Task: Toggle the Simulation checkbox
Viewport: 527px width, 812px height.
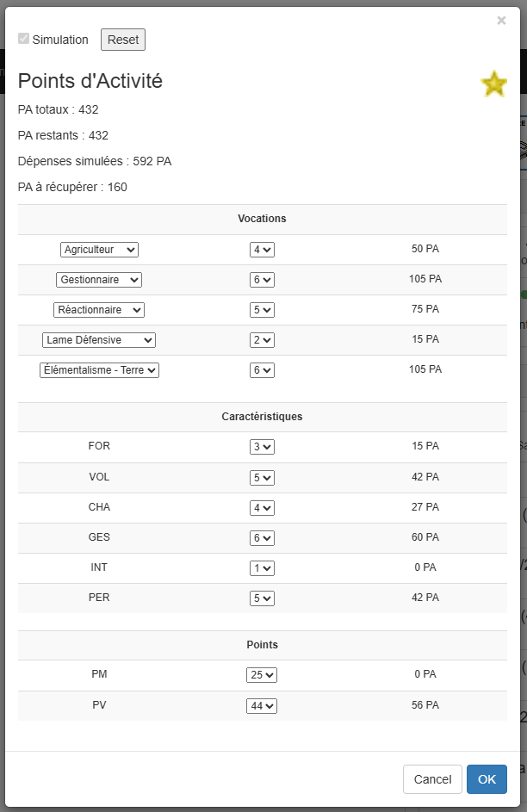Action: (x=24, y=39)
